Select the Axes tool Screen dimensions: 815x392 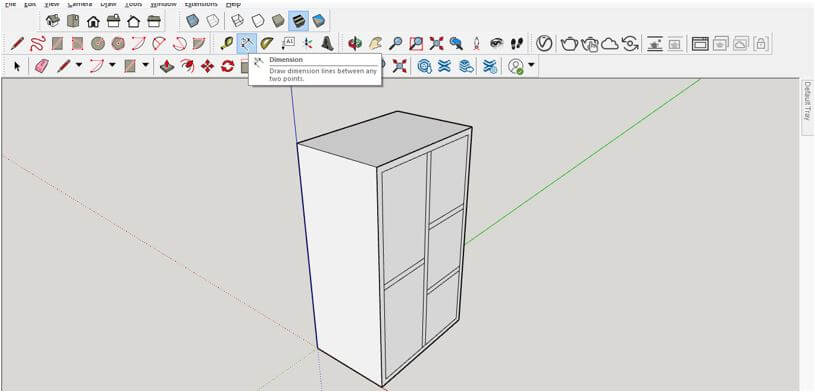tap(308, 43)
